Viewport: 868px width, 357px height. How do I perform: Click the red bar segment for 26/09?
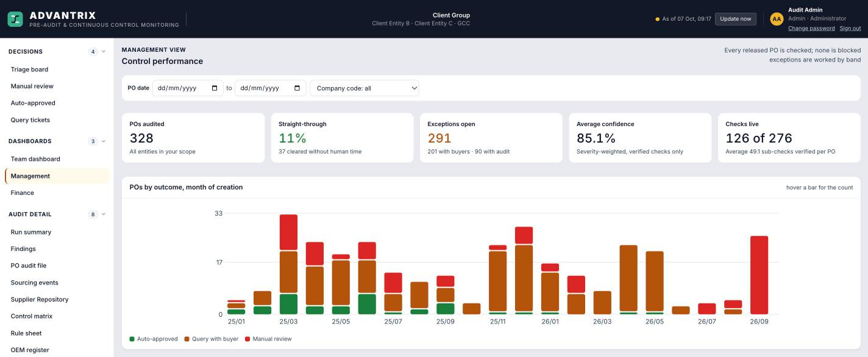click(759, 275)
